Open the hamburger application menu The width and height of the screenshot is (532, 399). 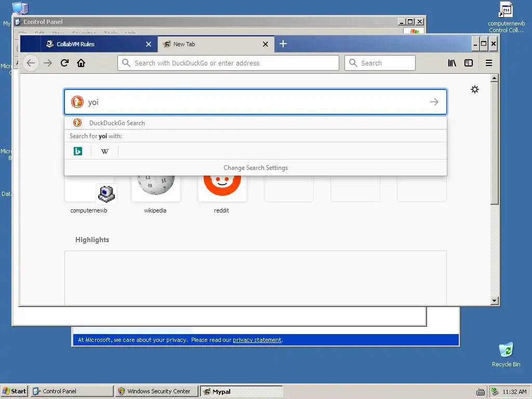coord(488,63)
